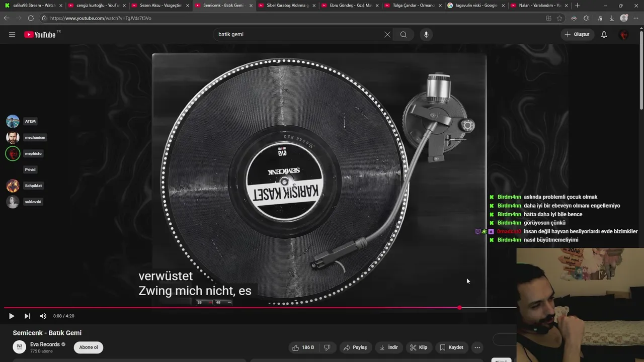Start voice search with the microphone icon
This screenshot has height=362, width=644.
click(x=426, y=35)
